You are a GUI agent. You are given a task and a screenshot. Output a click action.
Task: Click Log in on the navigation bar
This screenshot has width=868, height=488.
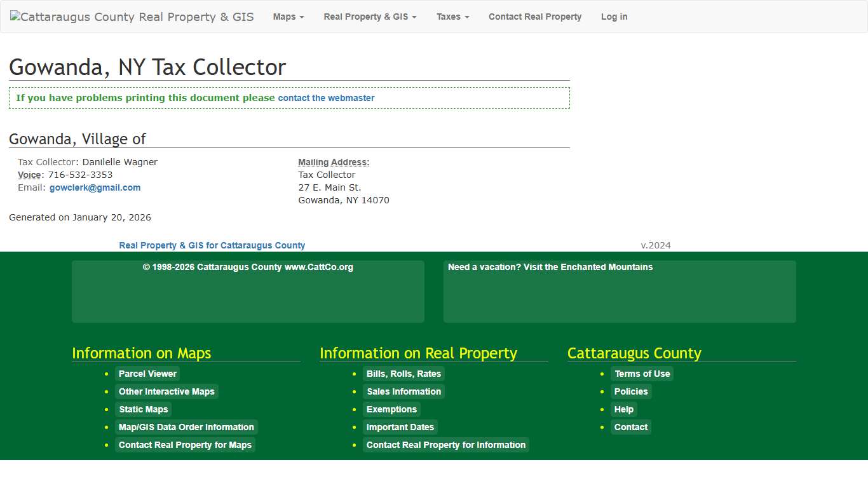(614, 17)
